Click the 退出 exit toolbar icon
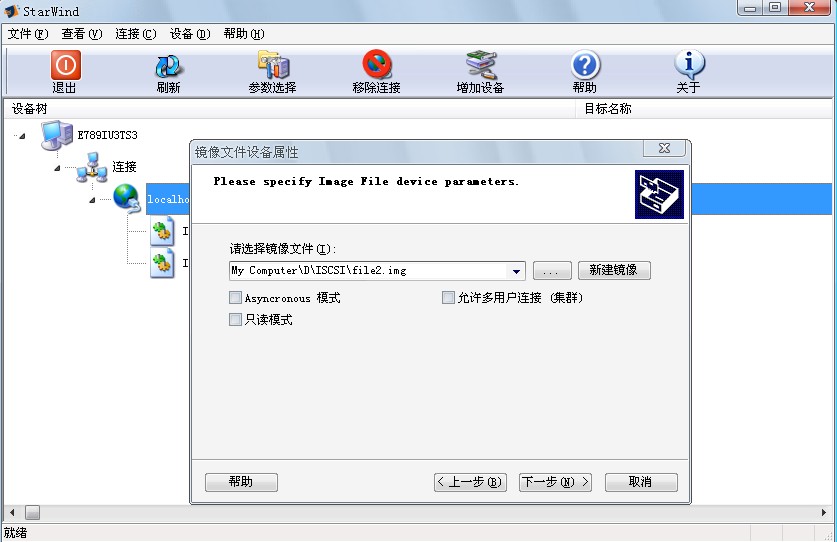Viewport: 837px width, 542px height. tap(65, 65)
